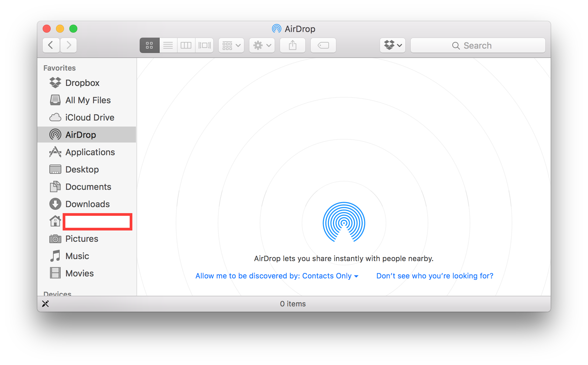Open Dropbox in the sidebar
Image resolution: width=588 pixels, height=365 pixels.
click(87, 83)
